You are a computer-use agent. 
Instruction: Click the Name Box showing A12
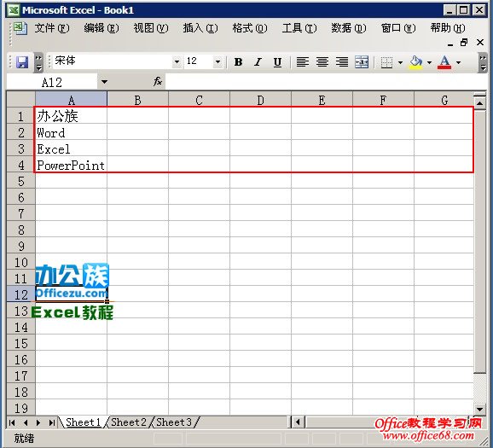tap(52, 82)
